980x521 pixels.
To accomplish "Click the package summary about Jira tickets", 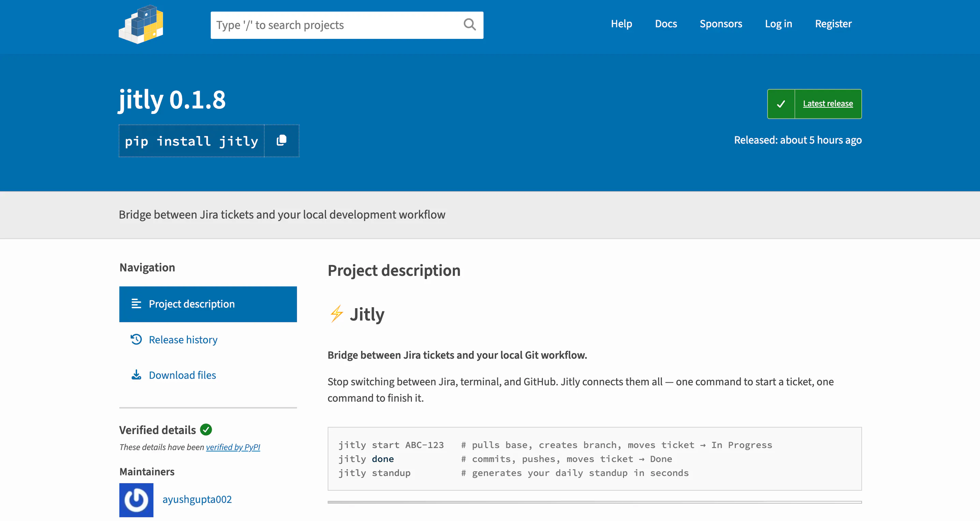I will coord(282,214).
